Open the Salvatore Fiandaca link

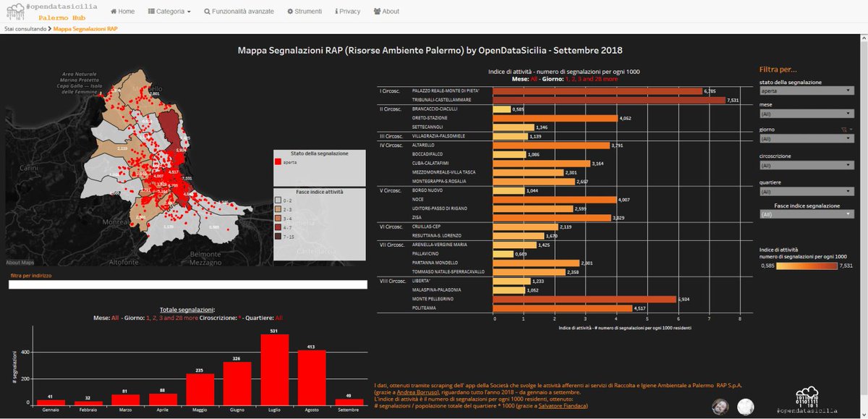coord(563,407)
